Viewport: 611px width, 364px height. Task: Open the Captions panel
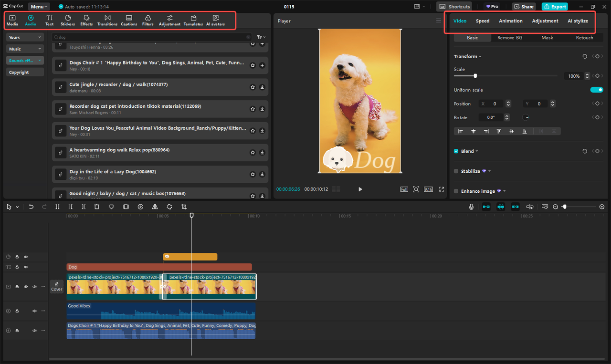click(x=129, y=20)
